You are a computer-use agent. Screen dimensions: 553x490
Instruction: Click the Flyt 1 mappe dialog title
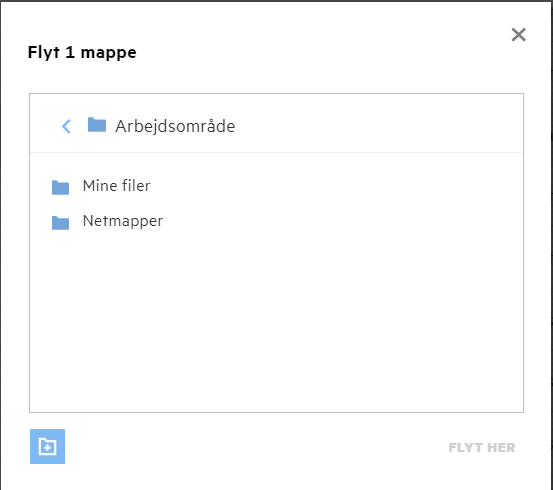pyautogui.click(x=82, y=53)
